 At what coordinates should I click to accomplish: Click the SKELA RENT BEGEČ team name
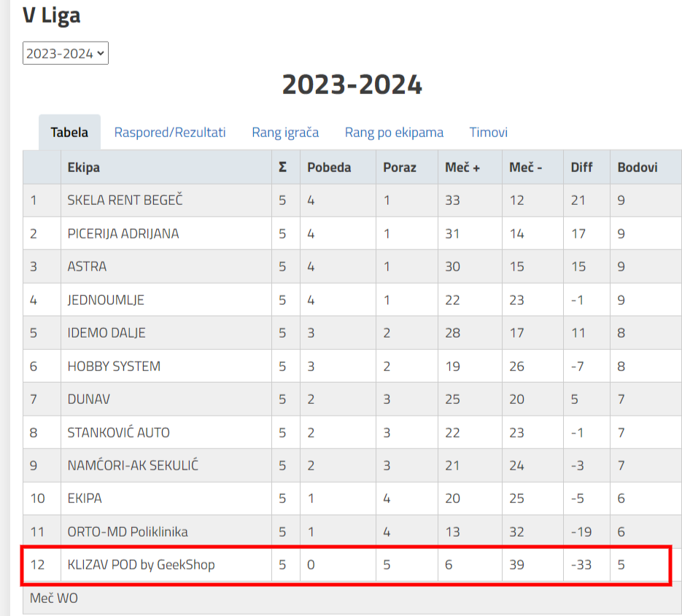(125, 200)
